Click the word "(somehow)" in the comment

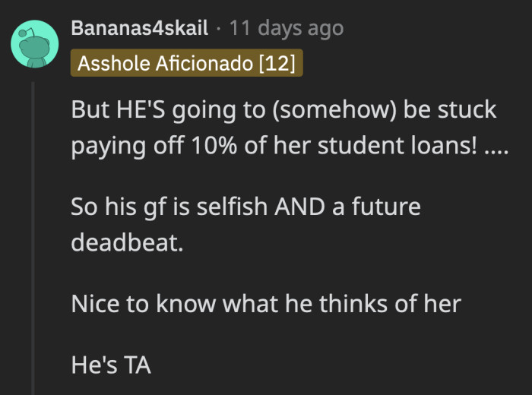pyautogui.click(x=335, y=109)
